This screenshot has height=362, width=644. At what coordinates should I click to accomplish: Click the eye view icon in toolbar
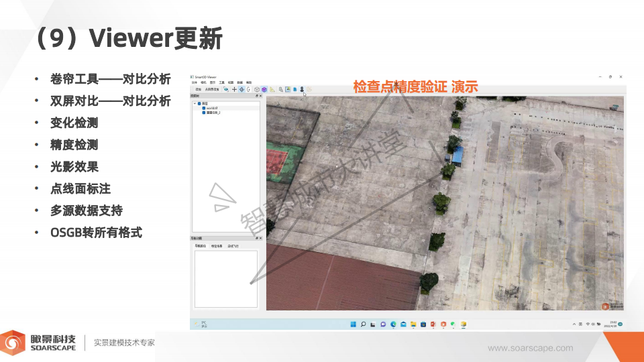click(x=226, y=89)
